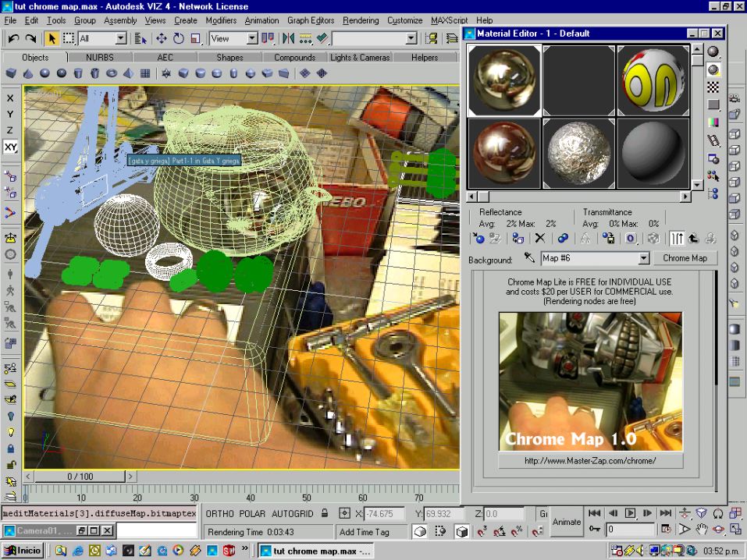
Task: Click the Array tool icon
Action: coord(305,38)
